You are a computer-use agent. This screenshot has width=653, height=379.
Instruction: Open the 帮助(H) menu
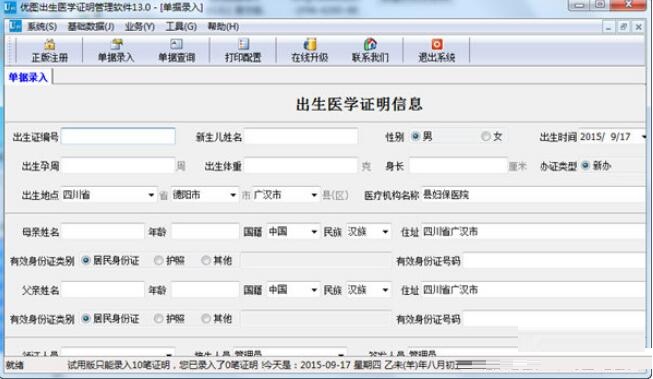[223, 27]
